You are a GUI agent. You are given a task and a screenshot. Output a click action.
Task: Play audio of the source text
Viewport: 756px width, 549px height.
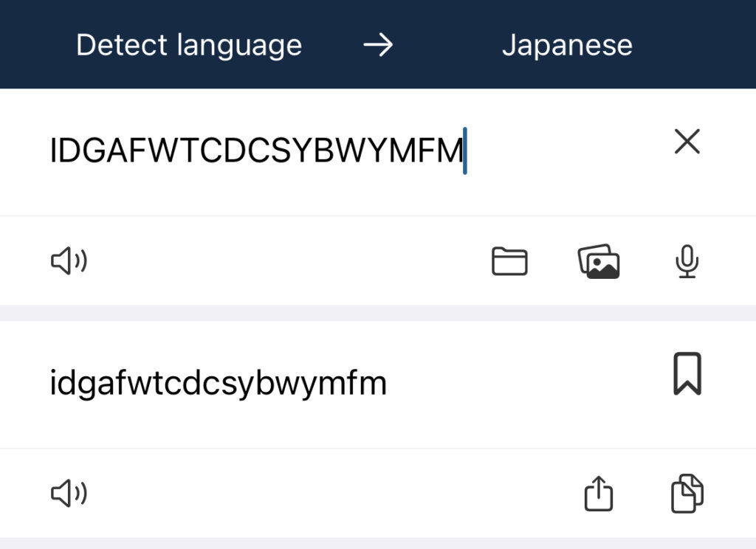click(69, 261)
